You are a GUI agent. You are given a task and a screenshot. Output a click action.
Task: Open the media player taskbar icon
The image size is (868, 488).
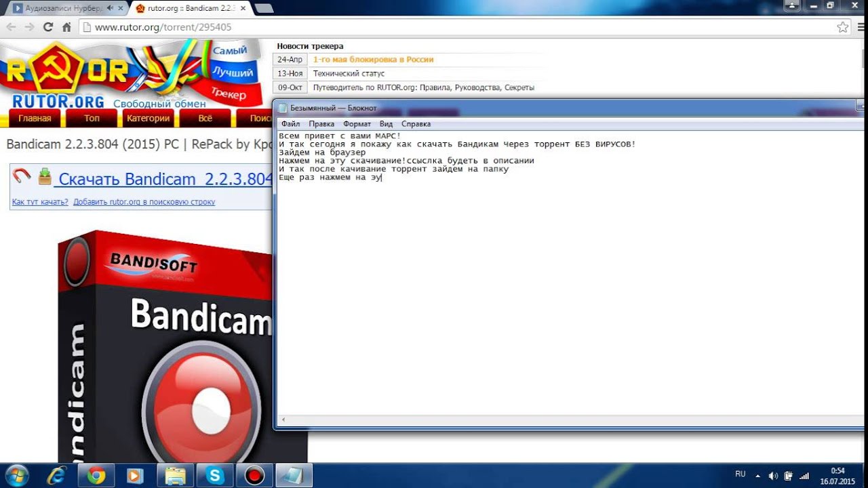136,475
